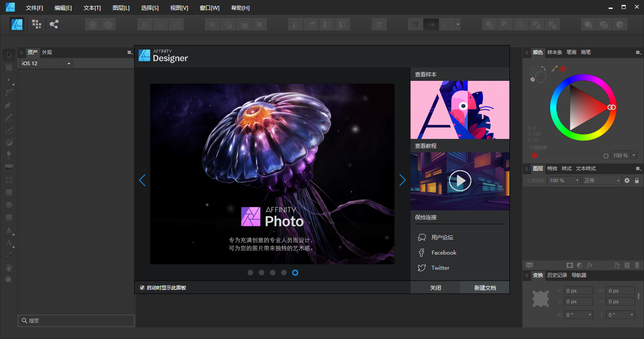Open the Twitter link
This screenshot has width=644, height=339.
(440, 268)
